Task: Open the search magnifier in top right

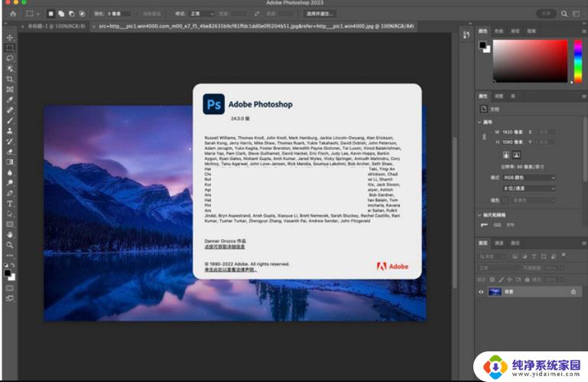Action: coord(564,14)
